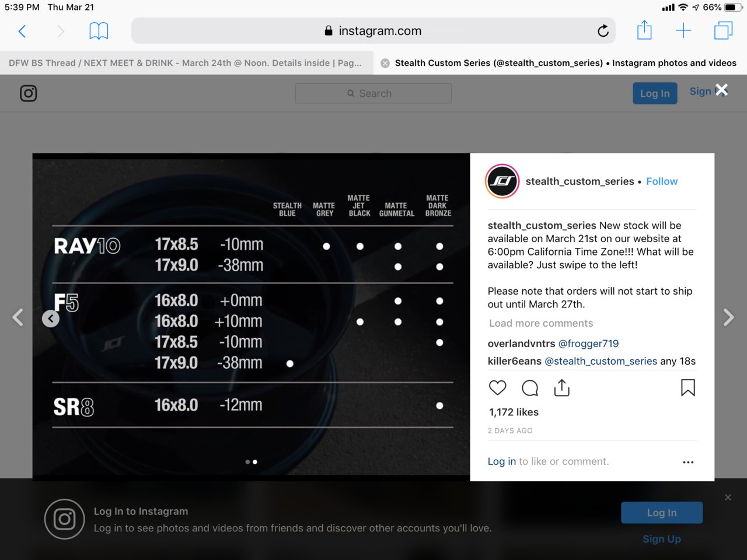Screen dimensions: 747x560
Task: Click Log in to like or comment
Action: 502,461
